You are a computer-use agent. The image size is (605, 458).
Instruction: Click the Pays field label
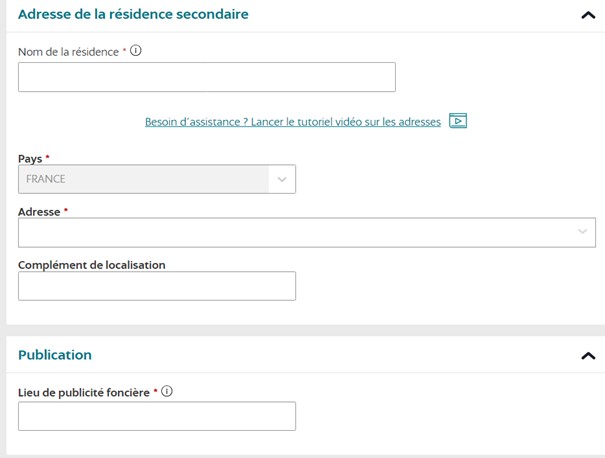click(x=30, y=159)
